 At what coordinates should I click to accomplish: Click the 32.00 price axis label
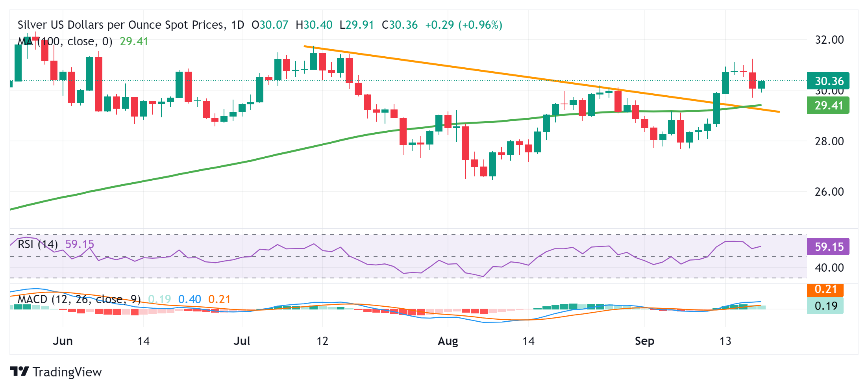[829, 40]
